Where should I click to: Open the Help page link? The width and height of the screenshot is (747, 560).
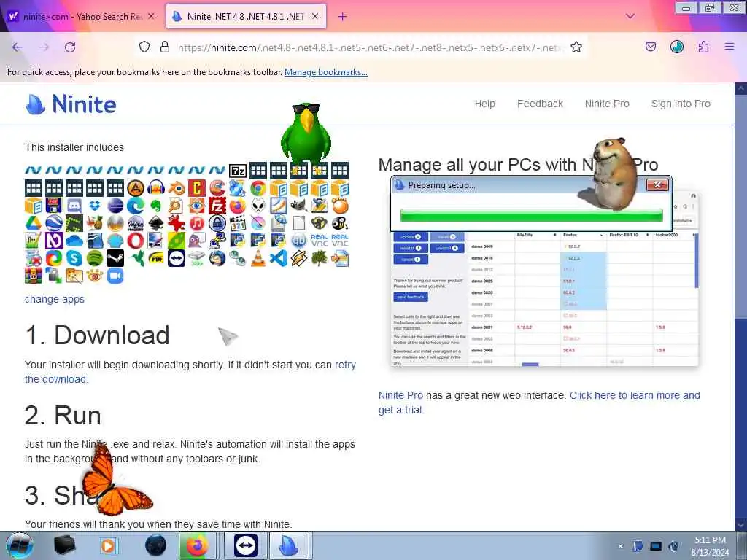point(485,104)
